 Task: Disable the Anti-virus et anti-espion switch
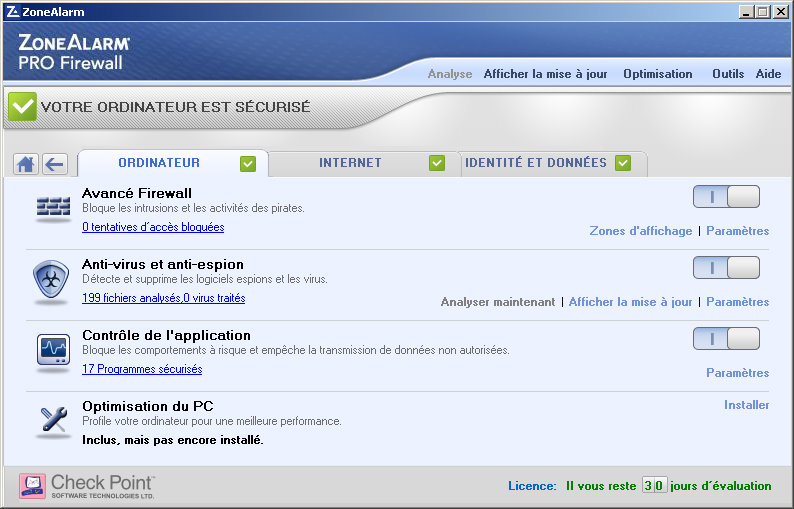click(726, 268)
